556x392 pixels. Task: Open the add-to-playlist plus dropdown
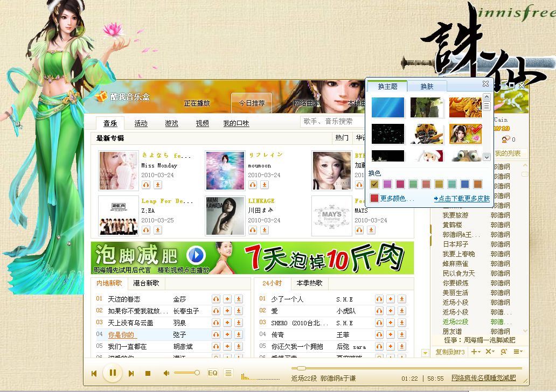click(x=475, y=352)
